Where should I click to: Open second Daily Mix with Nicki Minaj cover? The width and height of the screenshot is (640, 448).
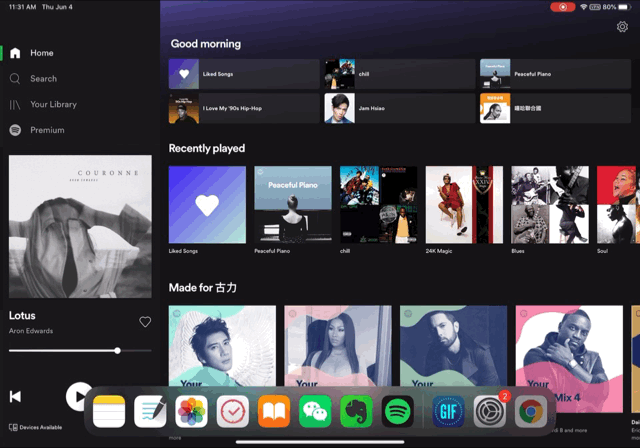(338, 346)
